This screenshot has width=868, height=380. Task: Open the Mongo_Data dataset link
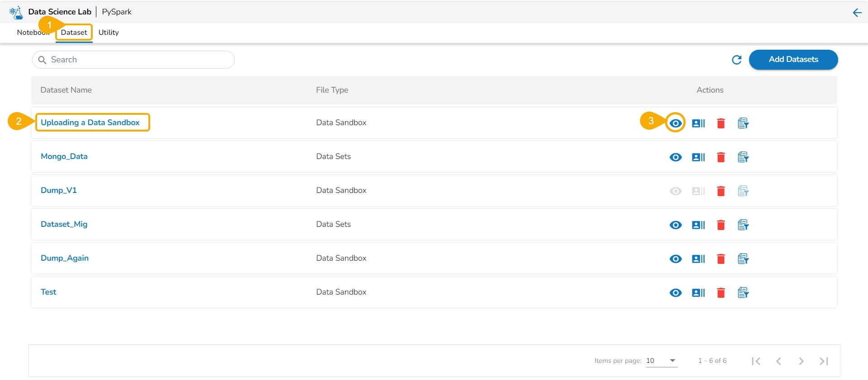pyautogui.click(x=64, y=156)
